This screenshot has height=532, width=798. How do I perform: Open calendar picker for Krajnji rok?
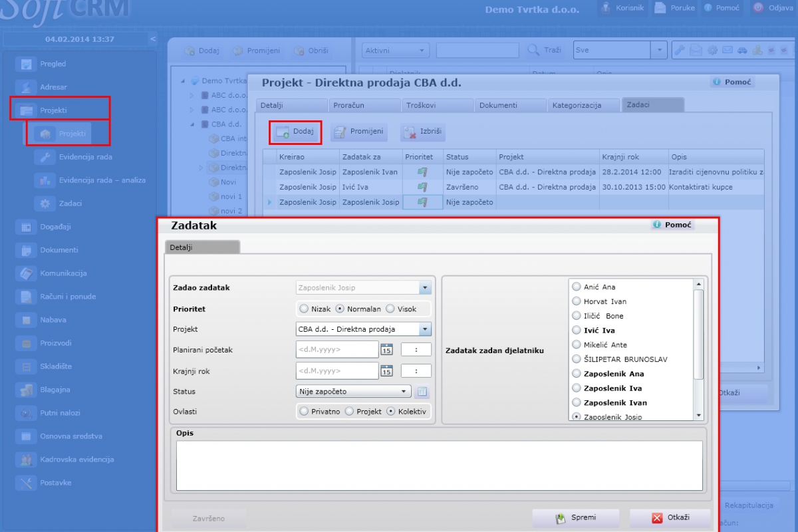(386, 371)
